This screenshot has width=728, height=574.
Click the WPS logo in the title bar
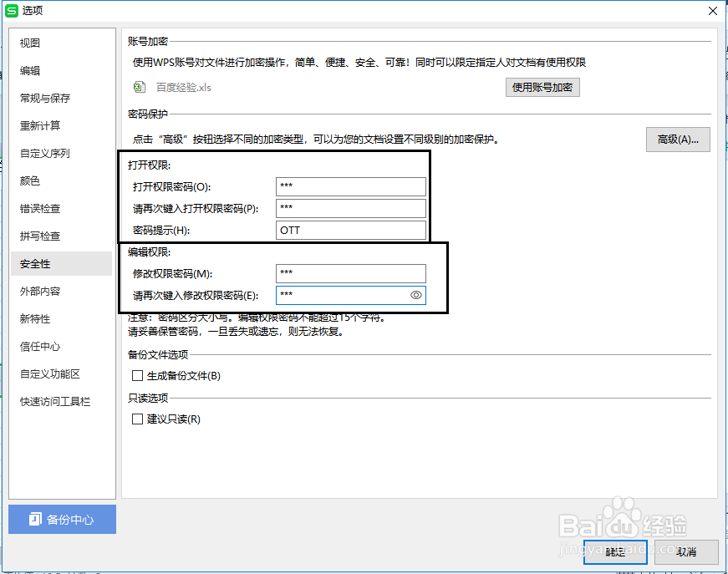(11, 11)
